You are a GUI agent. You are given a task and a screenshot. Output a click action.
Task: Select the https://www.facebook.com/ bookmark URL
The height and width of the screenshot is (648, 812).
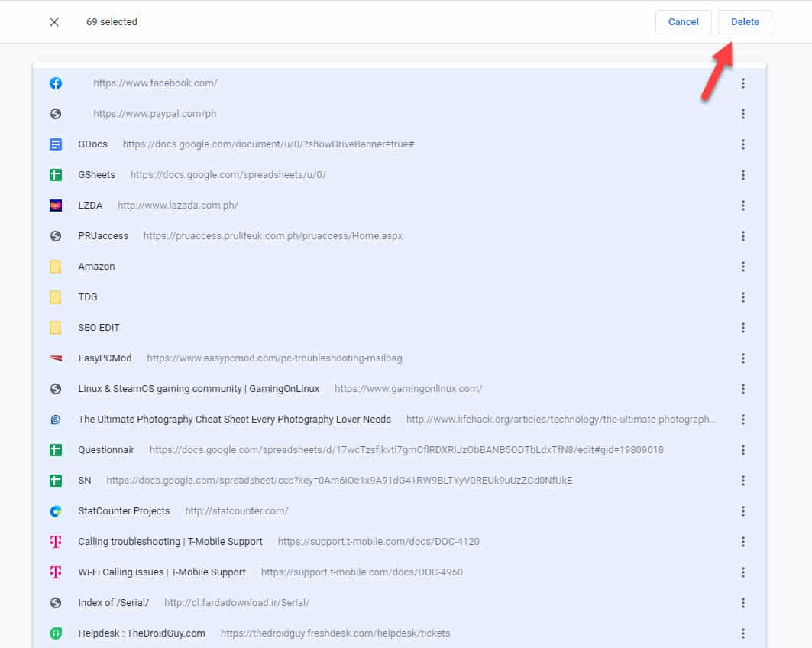(x=155, y=83)
